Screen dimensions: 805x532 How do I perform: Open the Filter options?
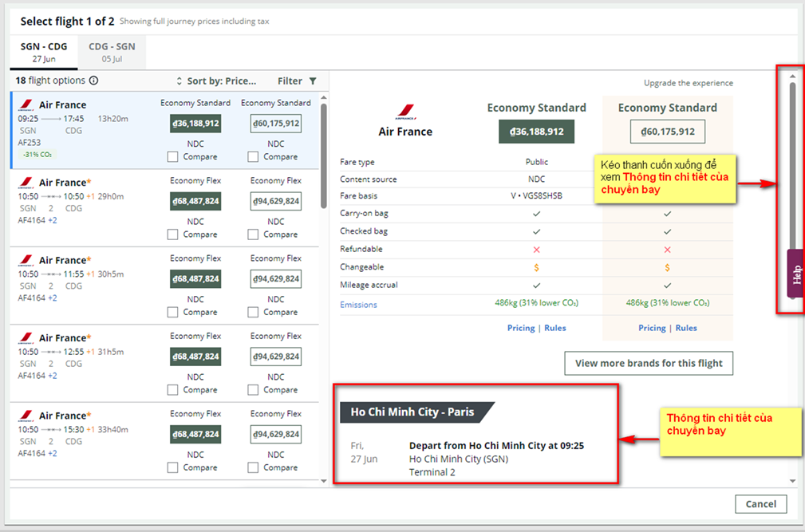[x=297, y=81]
